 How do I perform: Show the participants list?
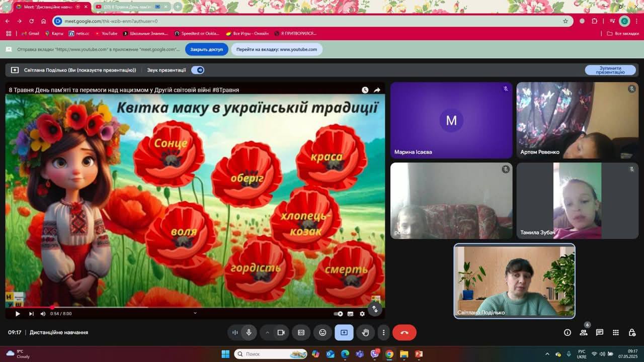pyautogui.click(x=584, y=332)
